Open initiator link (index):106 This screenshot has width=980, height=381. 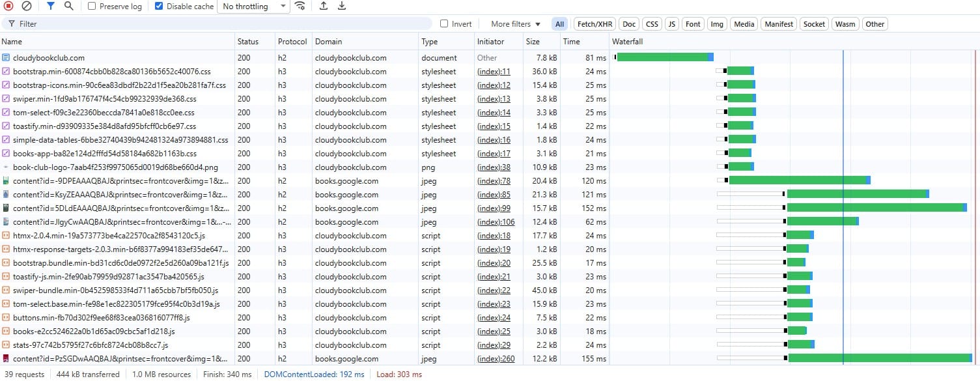(496, 222)
